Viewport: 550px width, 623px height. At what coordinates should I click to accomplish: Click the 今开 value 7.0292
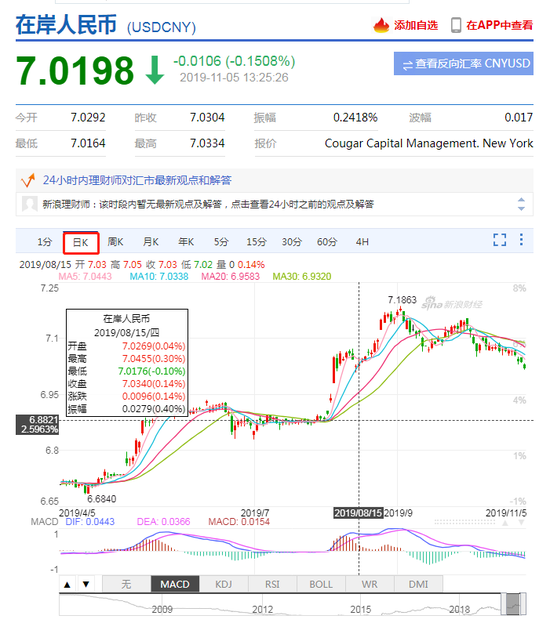(x=88, y=118)
